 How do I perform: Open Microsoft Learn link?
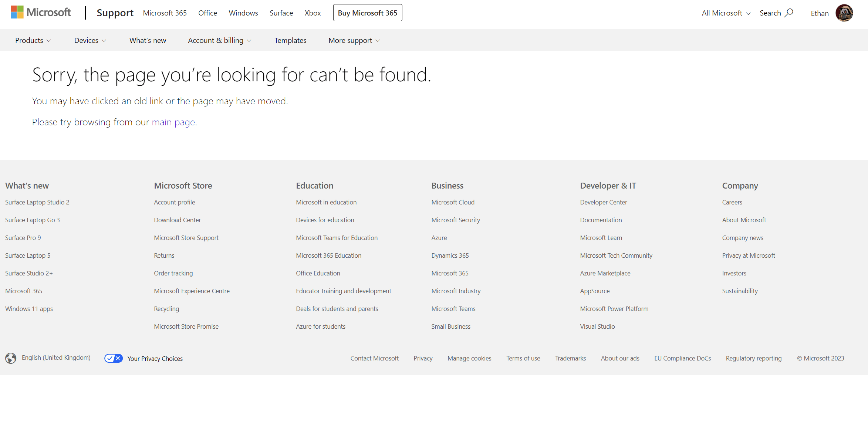601,238
